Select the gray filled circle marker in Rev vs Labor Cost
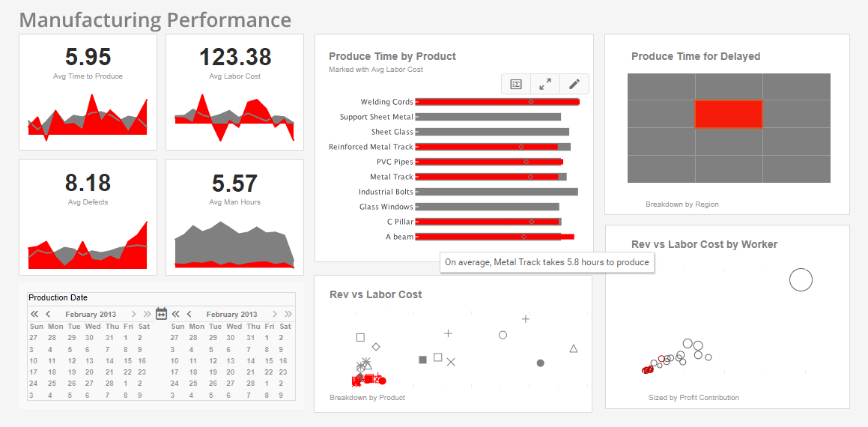 click(540, 363)
